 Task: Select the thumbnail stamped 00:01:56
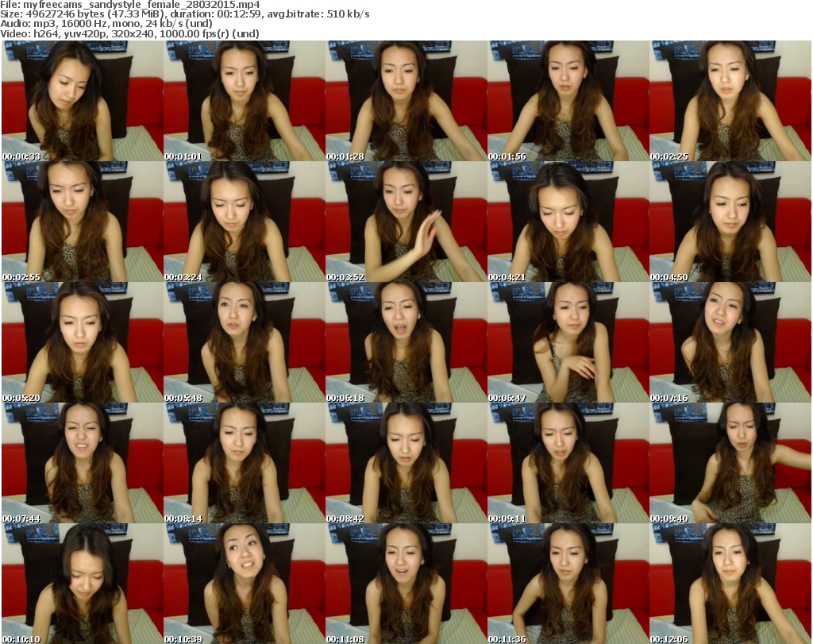pos(568,101)
